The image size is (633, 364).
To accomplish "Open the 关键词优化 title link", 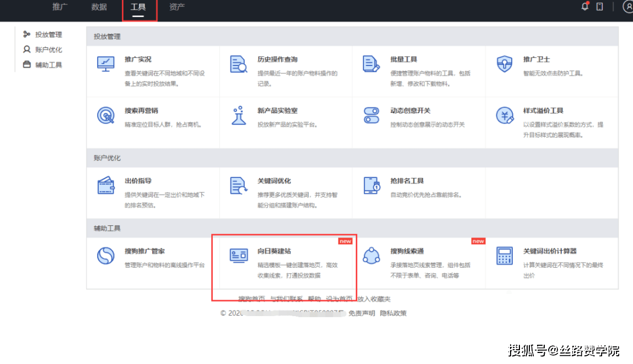I will tap(274, 181).
